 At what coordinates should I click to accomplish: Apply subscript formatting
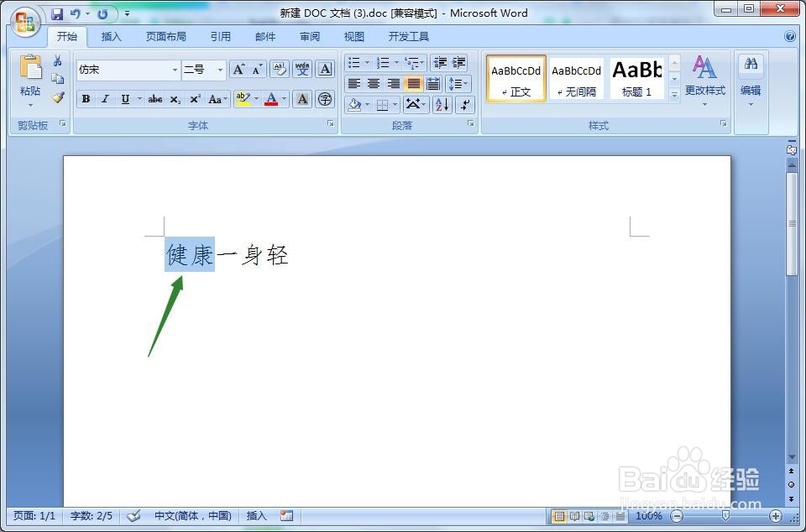click(174, 99)
